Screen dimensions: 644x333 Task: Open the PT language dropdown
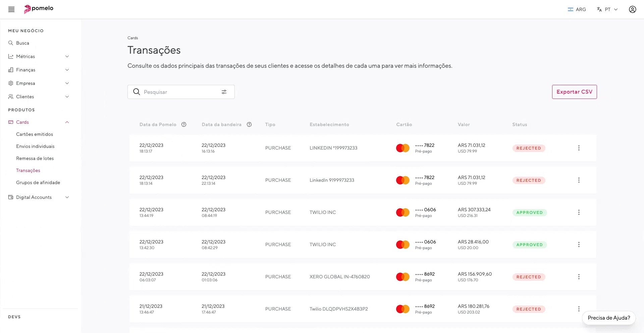[607, 9]
